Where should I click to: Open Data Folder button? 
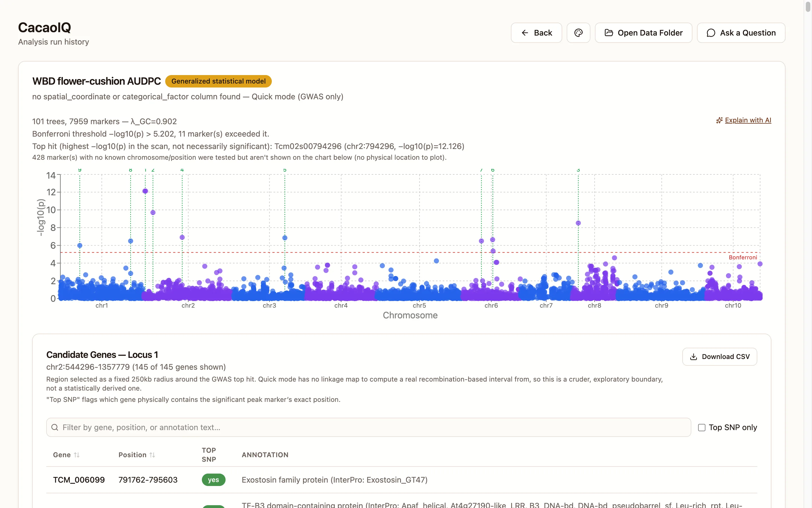pyautogui.click(x=643, y=32)
